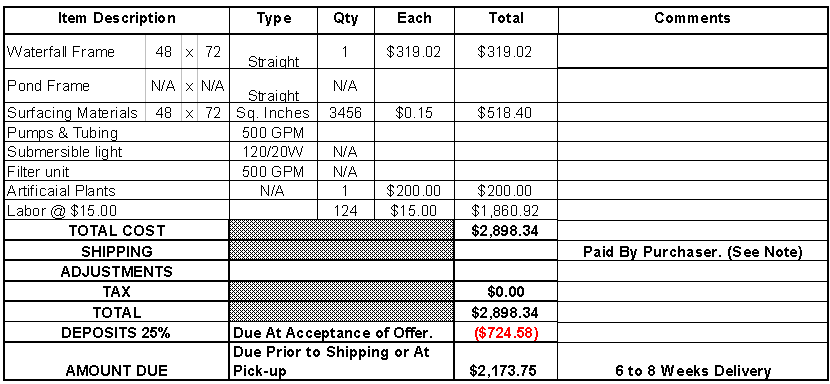Select the Labor quantity cell 124
This screenshot has width=830, height=384.
[345, 211]
